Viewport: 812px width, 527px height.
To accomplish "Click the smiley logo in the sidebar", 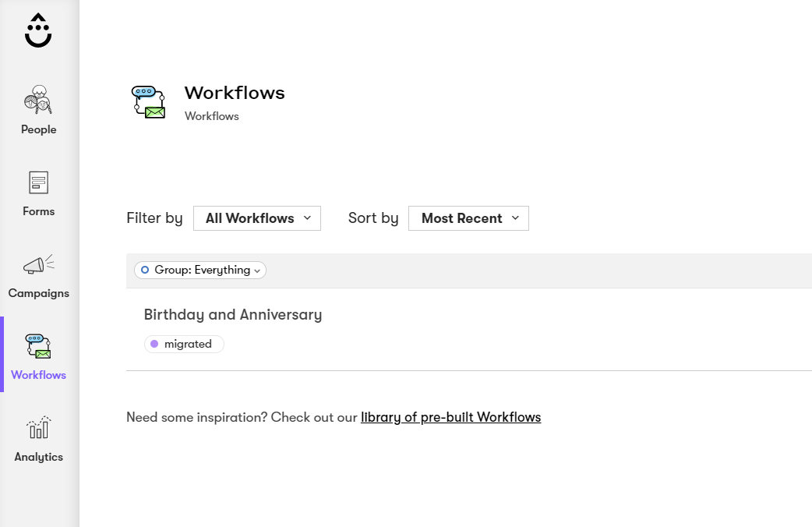I will click(x=38, y=31).
